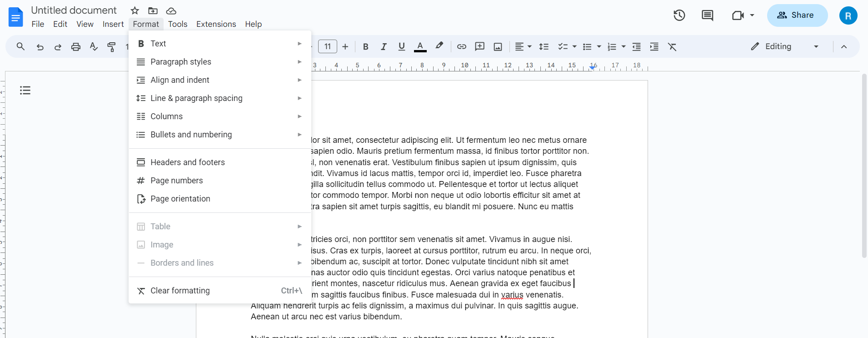Run spelling and grammar check

coord(94,46)
